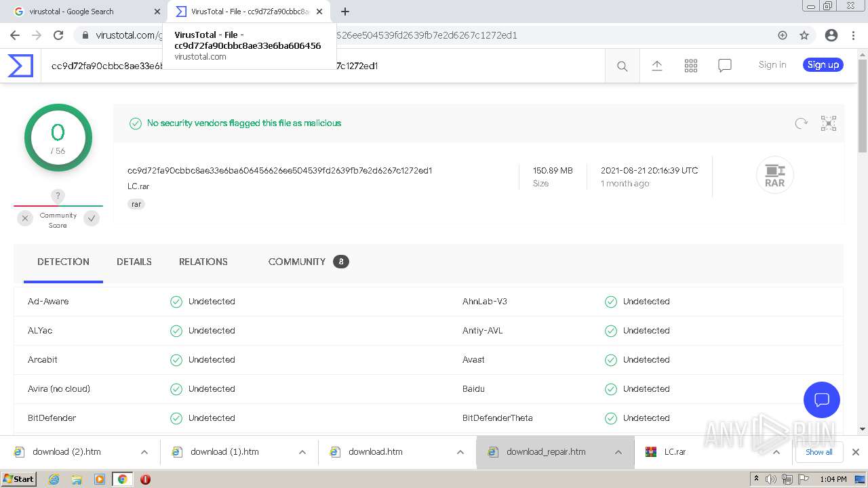Open the apps grid icon
Image resolution: width=868 pixels, height=488 pixels.
tap(691, 66)
